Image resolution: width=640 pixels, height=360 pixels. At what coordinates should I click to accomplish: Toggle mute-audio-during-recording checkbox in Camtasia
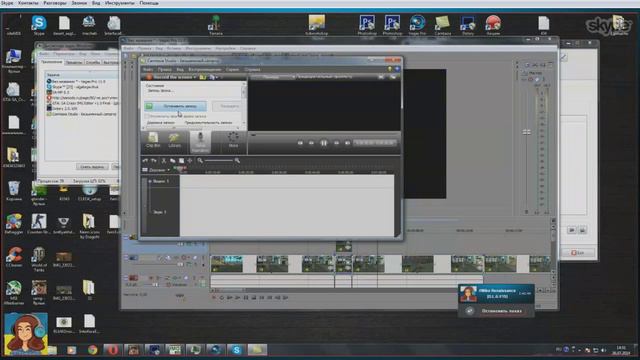pos(147,116)
